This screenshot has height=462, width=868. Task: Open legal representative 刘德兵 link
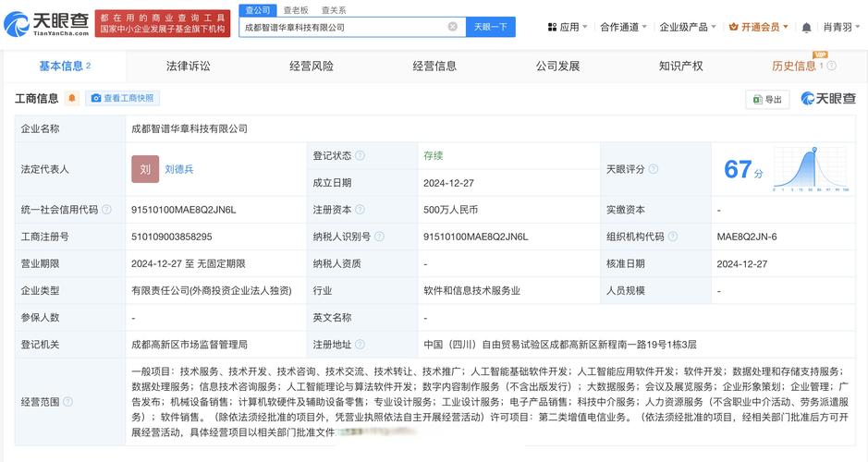pos(178,169)
